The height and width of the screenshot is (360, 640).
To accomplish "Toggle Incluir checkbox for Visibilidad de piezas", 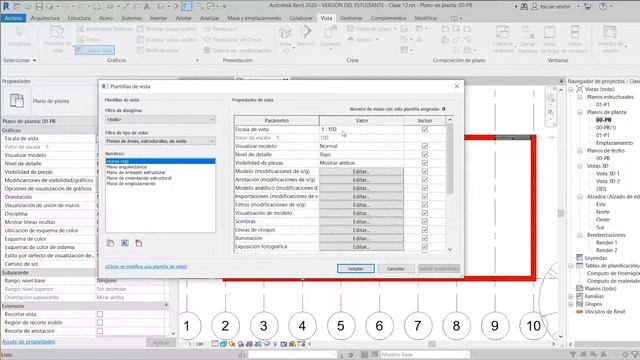I will click(x=425, y=163).
